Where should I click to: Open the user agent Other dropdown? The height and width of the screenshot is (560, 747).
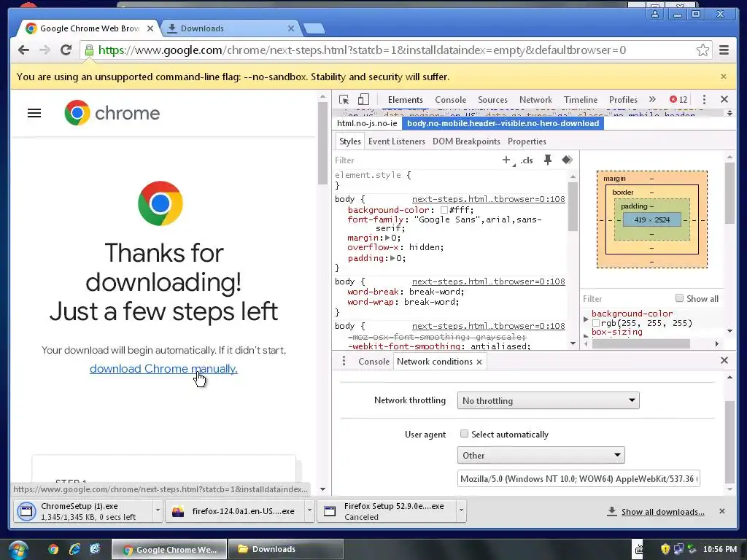coord(541,455)
